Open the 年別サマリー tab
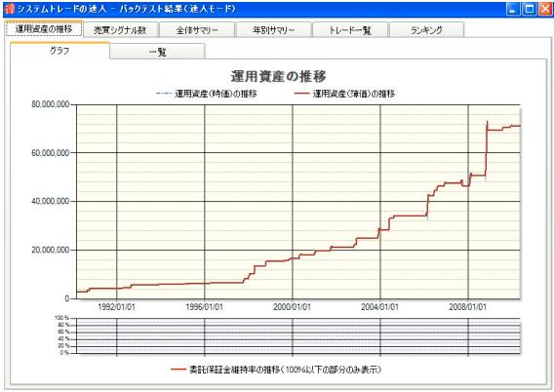The height and width of the screenshot is (392, 554). (x=273, y=30)
